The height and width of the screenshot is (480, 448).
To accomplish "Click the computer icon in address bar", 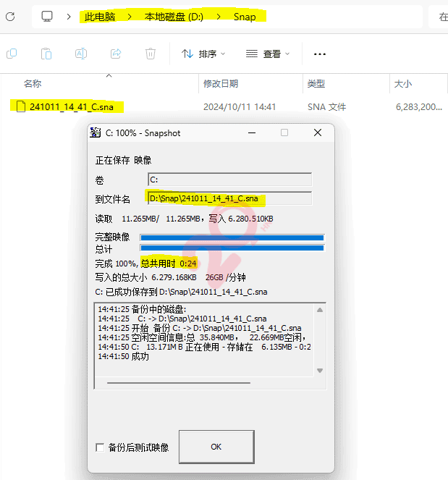I will [48, 16].
